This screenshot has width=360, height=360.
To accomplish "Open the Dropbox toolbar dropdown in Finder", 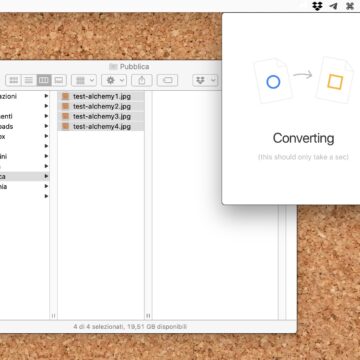I will pyautogui.click(x=205, y=80).
